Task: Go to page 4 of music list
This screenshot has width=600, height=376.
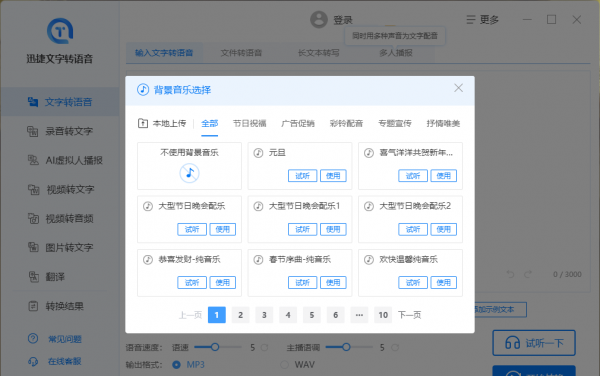Action: pyautogui.click(x=288, y=315)
